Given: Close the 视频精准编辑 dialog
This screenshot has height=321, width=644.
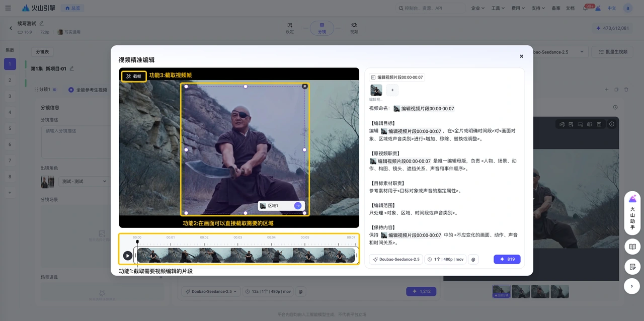Looking at the screenshot, I should pos(521,56).
